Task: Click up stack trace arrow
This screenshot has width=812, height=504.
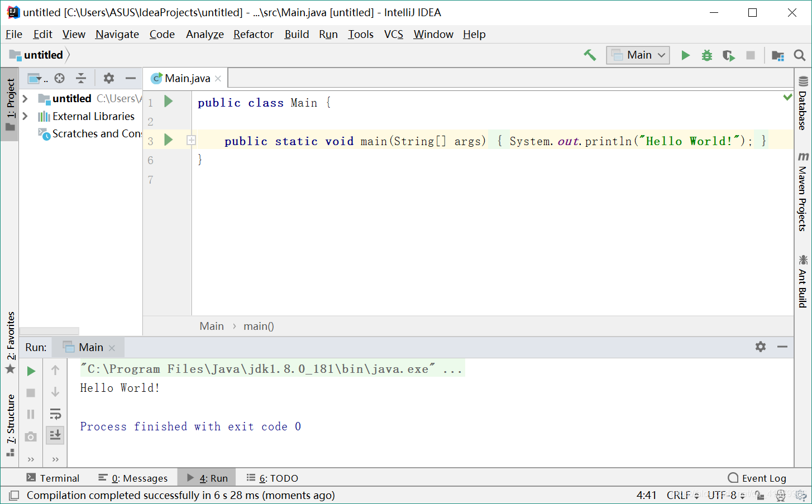Action: coord(55,370)
